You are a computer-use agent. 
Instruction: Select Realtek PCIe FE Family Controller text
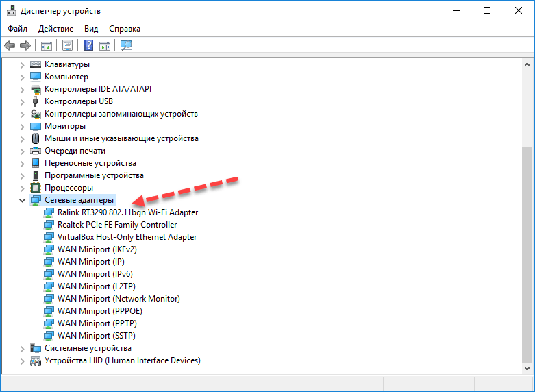click(117, 225)
